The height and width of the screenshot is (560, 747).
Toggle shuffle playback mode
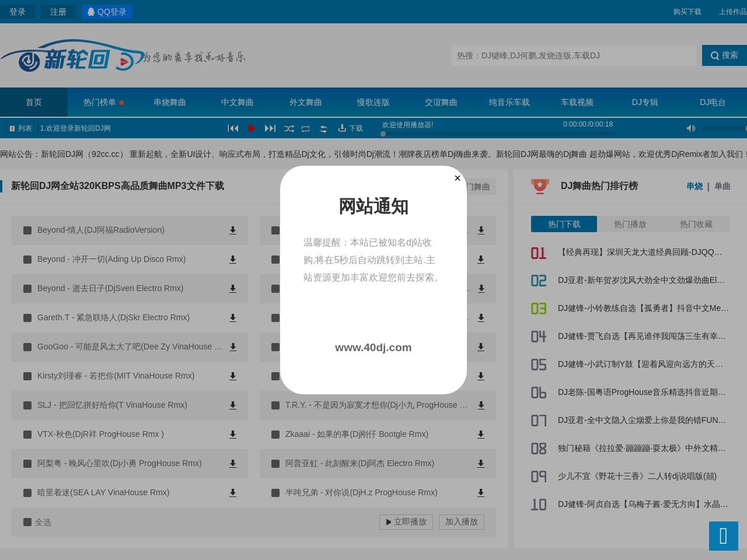[x=289, y=128]
